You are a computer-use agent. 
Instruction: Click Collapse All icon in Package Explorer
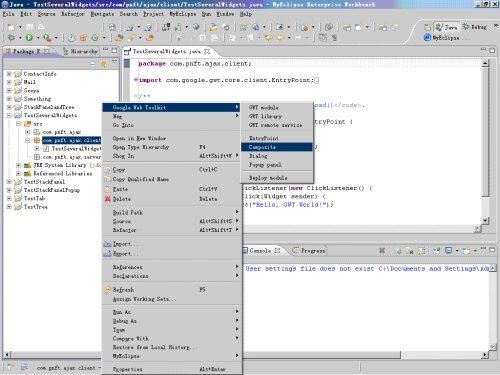(93, 64)
